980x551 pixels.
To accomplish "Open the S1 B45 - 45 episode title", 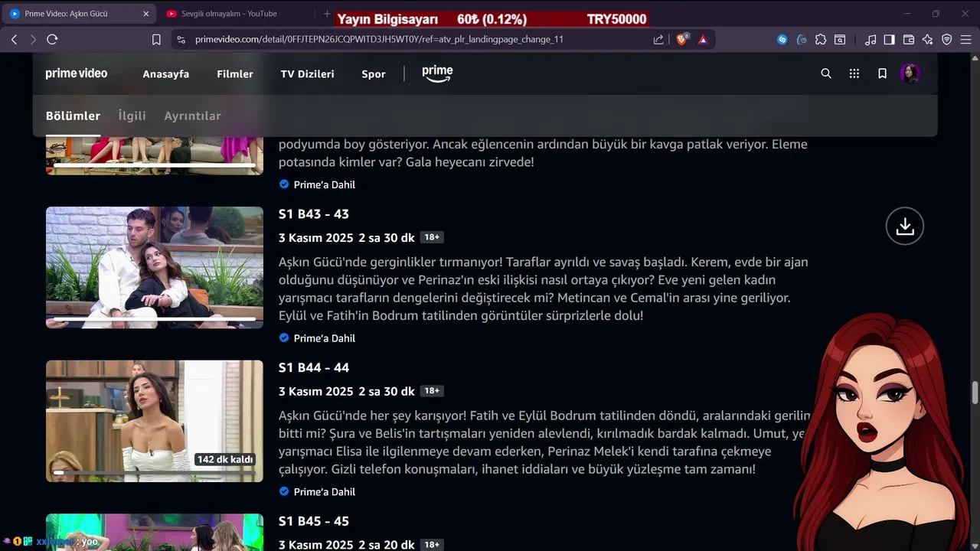I will [x=314, y=521].
